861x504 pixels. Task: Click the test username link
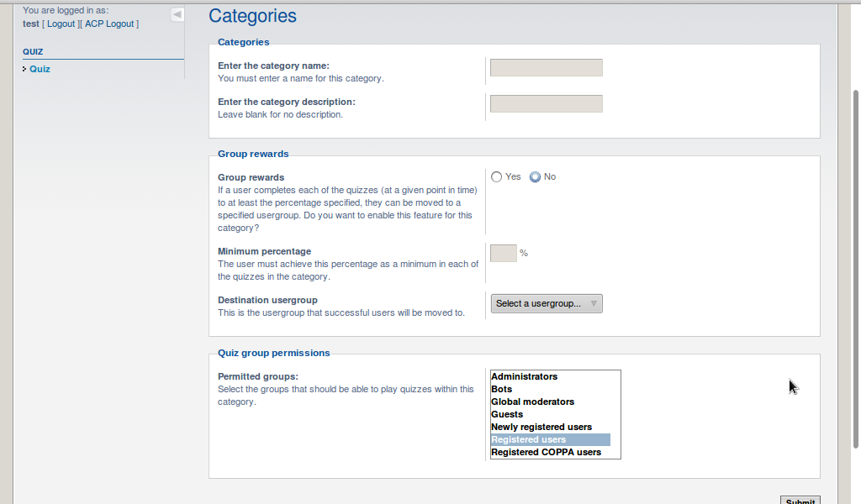coord(31,24)
